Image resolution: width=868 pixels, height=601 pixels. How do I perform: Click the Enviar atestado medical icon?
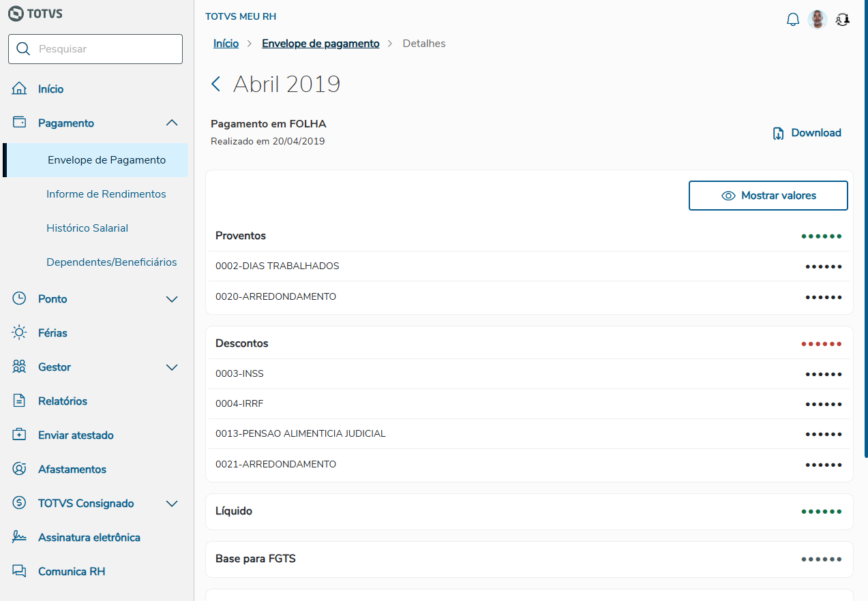19,435
